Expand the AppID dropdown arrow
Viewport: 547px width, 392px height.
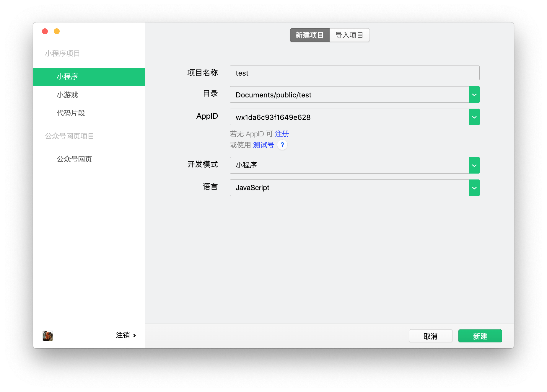[x=474, y=117]
